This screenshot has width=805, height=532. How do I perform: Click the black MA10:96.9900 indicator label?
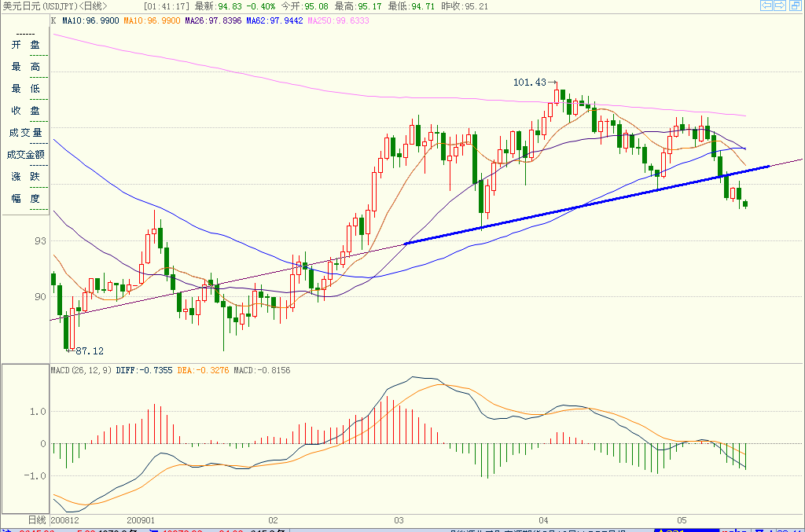click(90, 20)
